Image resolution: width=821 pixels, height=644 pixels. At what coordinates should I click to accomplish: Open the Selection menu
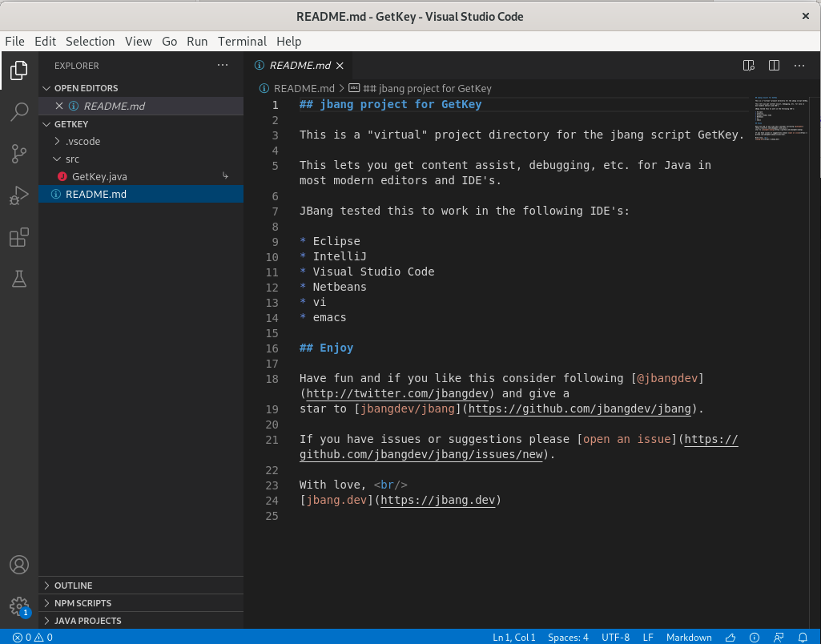pyautogui.click(x=90, y=42)
